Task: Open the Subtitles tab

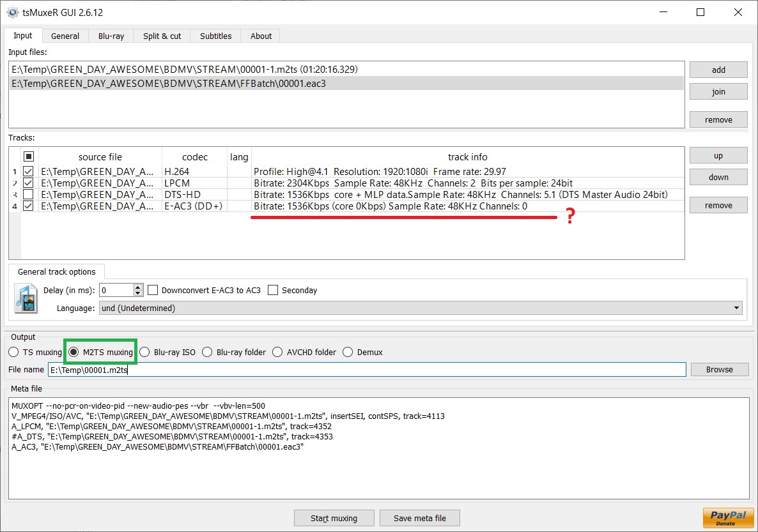Action: click(216, 36)
